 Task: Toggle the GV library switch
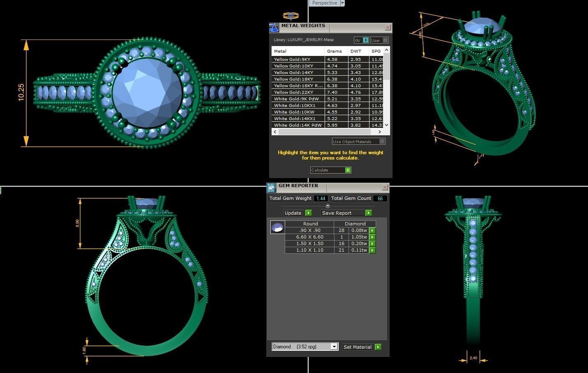click(362, 40)
